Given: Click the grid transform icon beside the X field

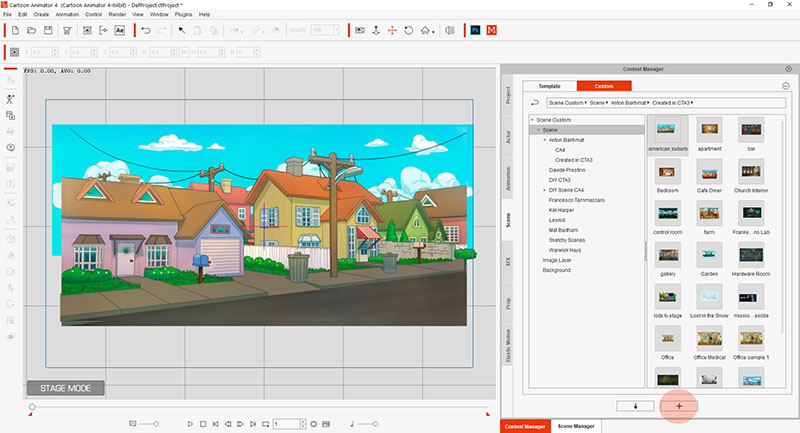Looking at the screenshot, I should (14, 52).
